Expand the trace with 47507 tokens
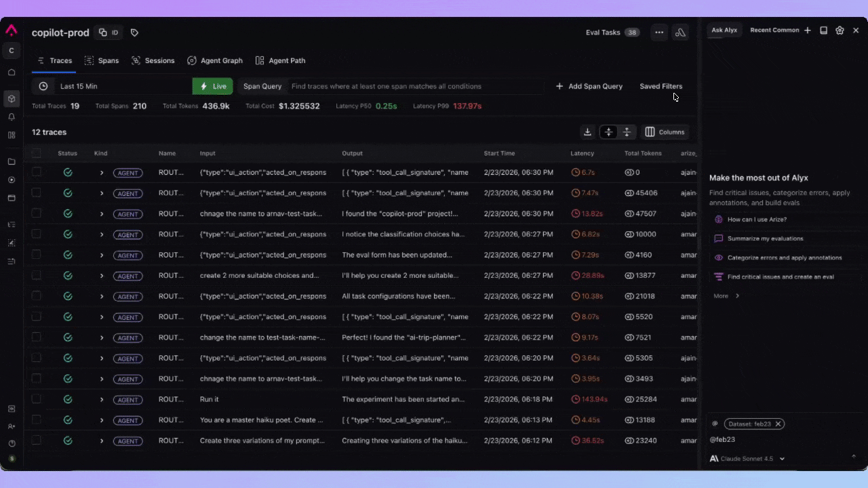Viewport: 868px width, 488px height. pyautogui.click(x=102, y=214)
